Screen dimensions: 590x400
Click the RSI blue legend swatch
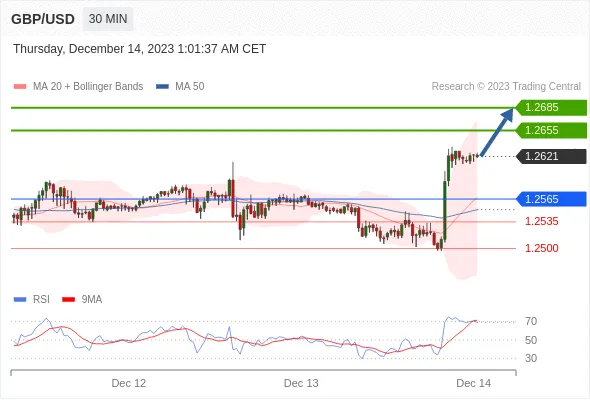tap(20, 300)
